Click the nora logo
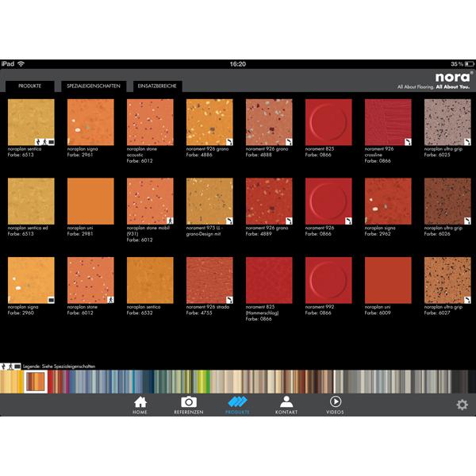This screenshot has height=476, width=476. 453,77
